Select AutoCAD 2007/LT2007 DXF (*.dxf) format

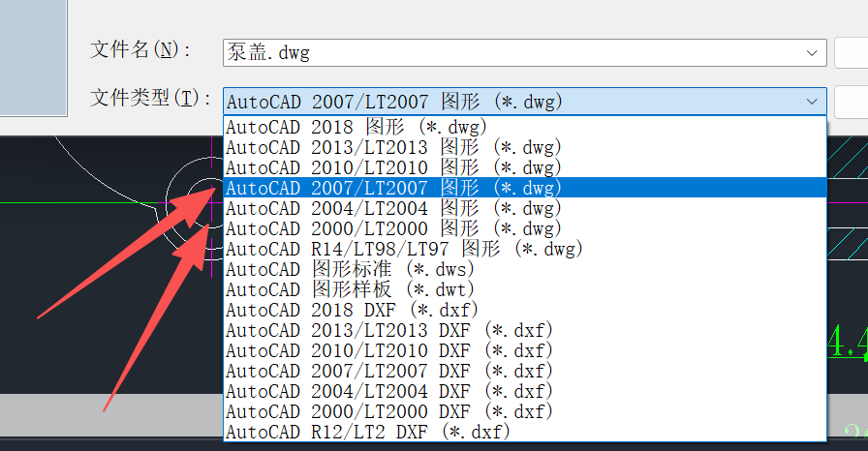tap(525, 371)
